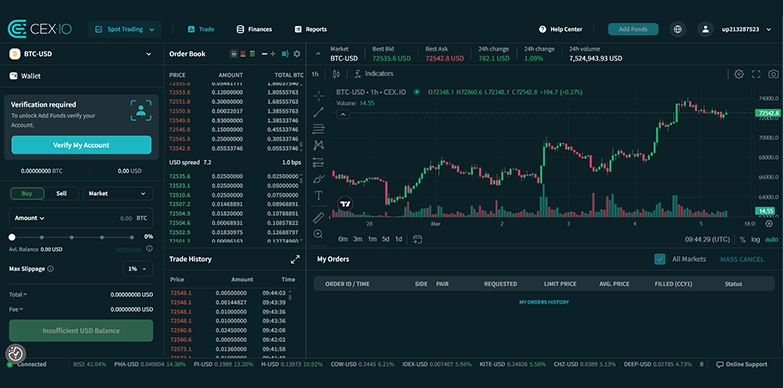Image resolution: width=783 pixels, height=388 pixels.
Task: Open the BTC-USD pair selector
Action: click(81, 54)
